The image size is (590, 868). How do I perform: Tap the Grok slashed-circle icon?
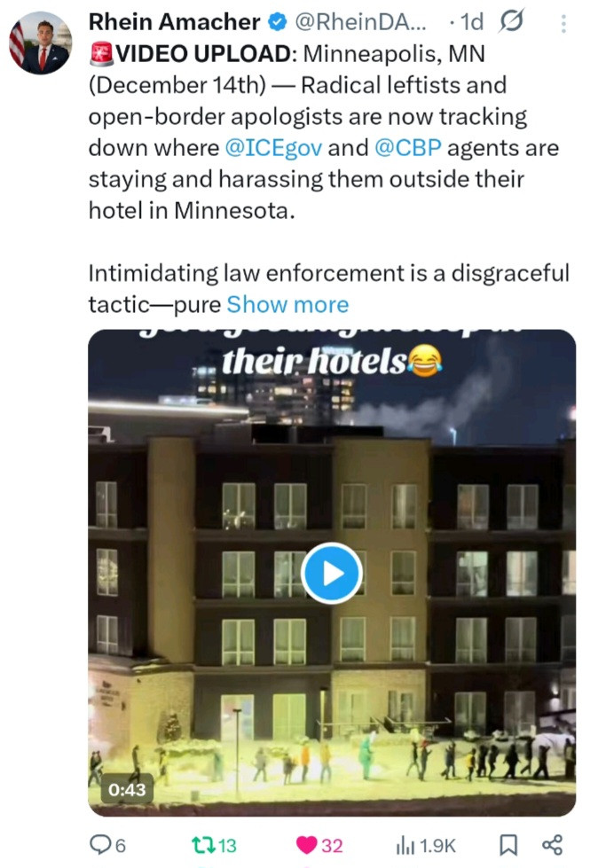point(511,22)
